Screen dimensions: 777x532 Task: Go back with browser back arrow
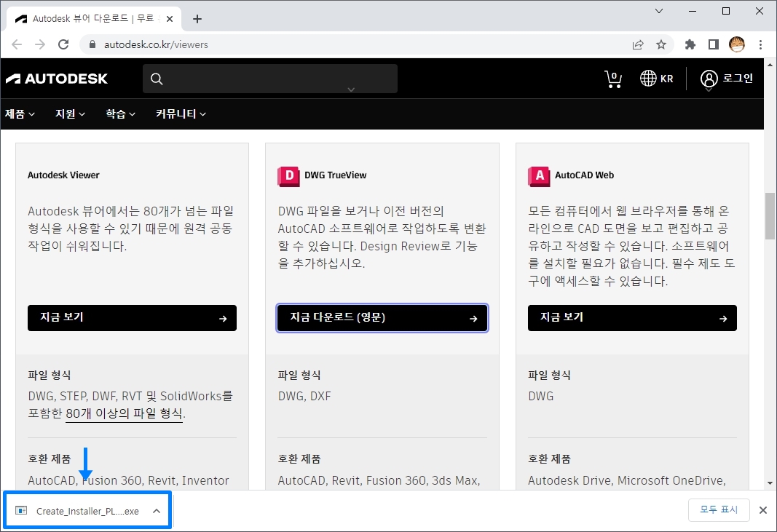pos(17,44)
